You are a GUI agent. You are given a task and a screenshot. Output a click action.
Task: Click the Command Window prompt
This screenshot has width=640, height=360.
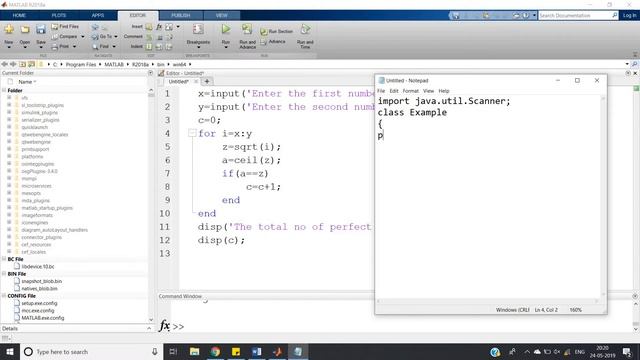coord(178,327)
